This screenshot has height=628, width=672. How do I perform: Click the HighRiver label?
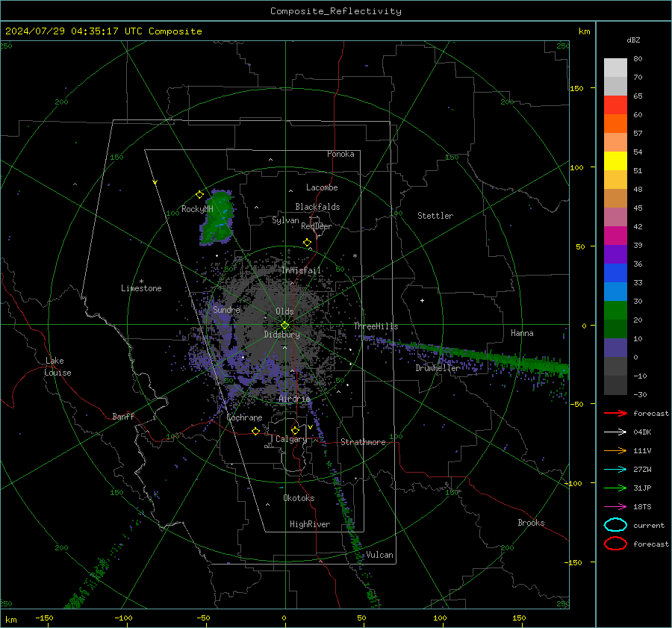point(310,524)
